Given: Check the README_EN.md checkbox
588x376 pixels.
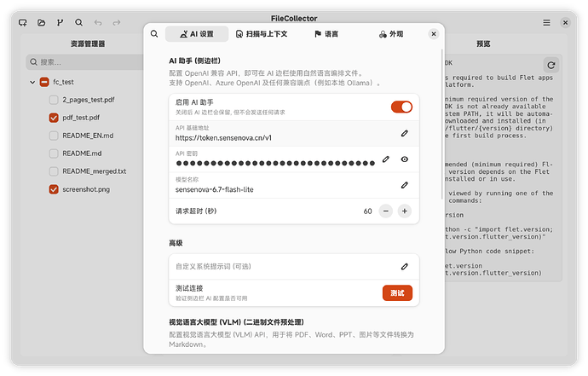Looking at the screenshot, I should 54,136.
